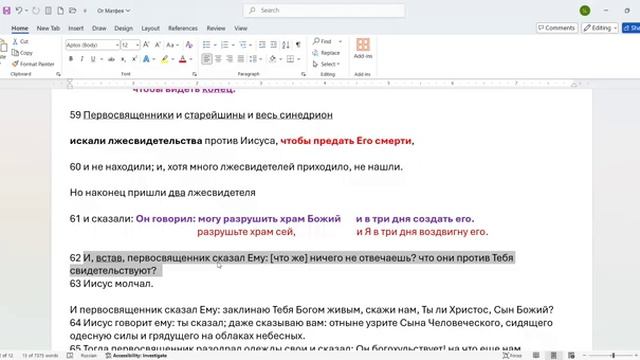The width and height of the screenshot is (640, 360).
Task: Switch to the Insert tab
Action: click(76, 28)
